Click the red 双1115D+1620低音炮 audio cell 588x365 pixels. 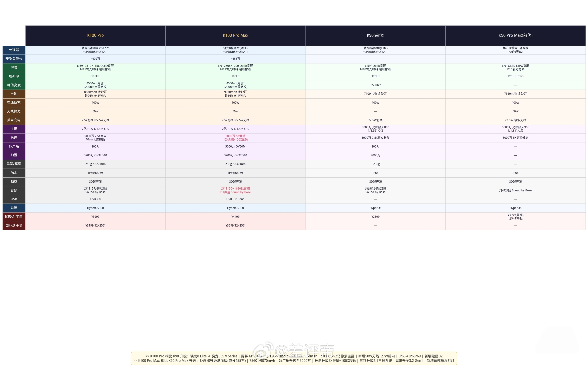pos(235,191)
